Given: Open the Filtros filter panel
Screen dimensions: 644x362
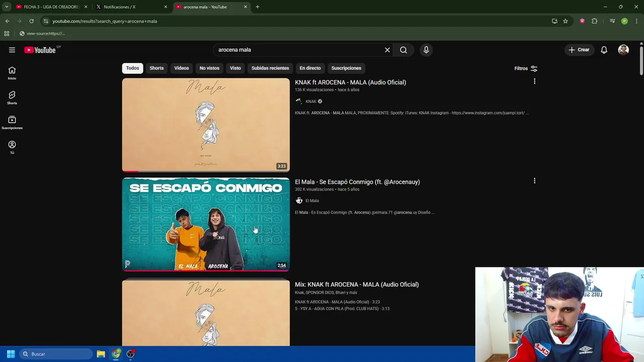Looking at the screenshot, I should pyautogui.click(x=526, y=68).
